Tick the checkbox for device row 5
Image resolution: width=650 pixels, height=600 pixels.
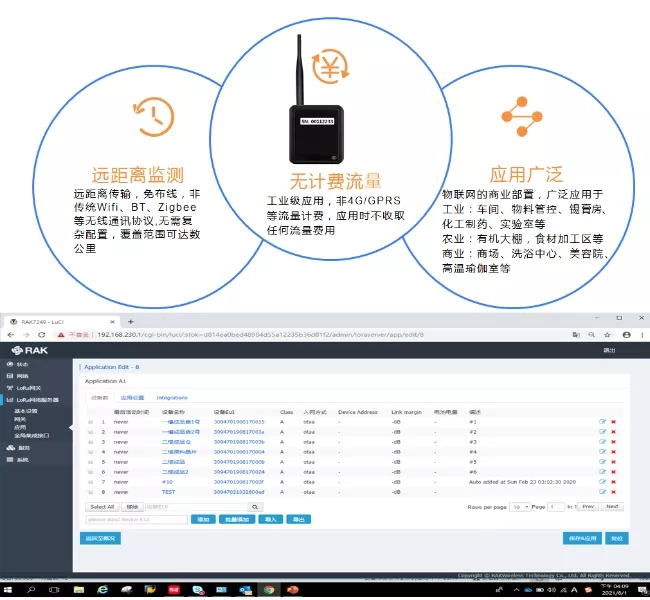pyautogui.click(x=90, y=462)
